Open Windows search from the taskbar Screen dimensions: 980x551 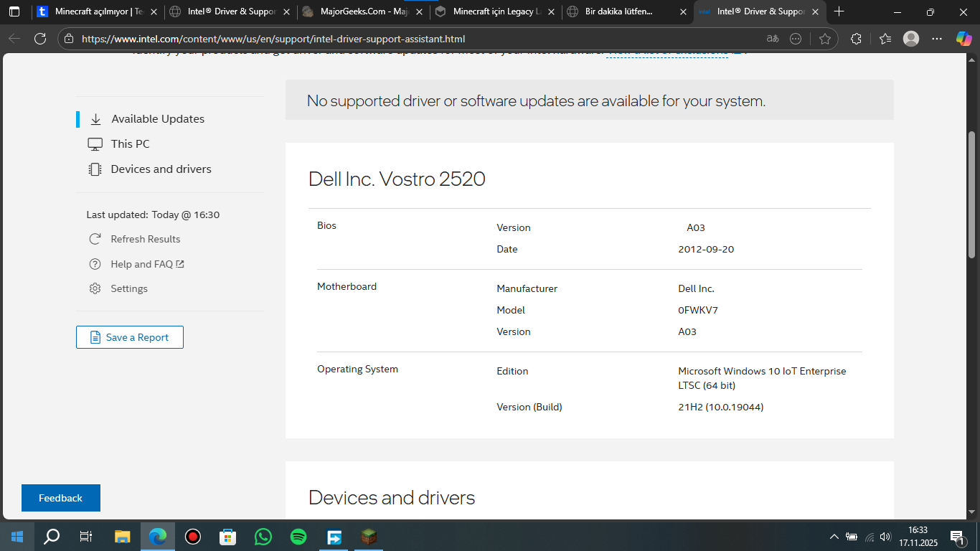pos(52,536)
